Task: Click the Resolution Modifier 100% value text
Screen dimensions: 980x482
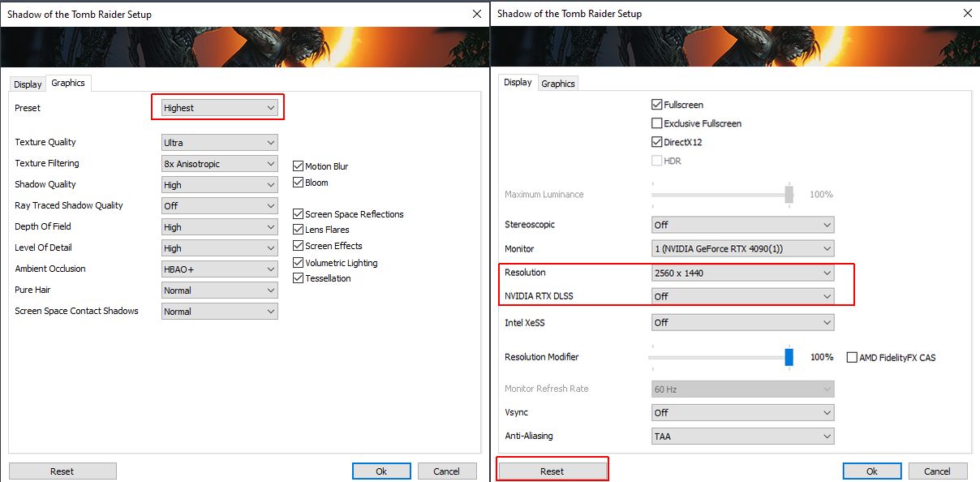Action: coord(822,357)
